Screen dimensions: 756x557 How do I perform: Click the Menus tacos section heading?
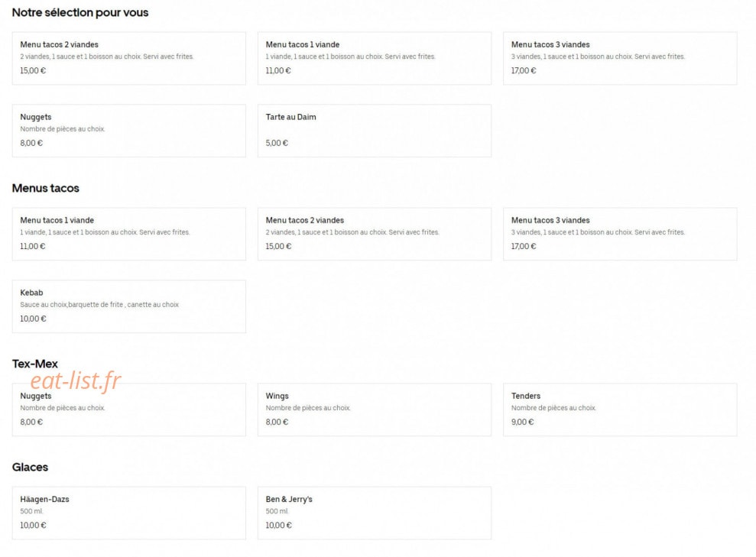click(x=45, y=189)
